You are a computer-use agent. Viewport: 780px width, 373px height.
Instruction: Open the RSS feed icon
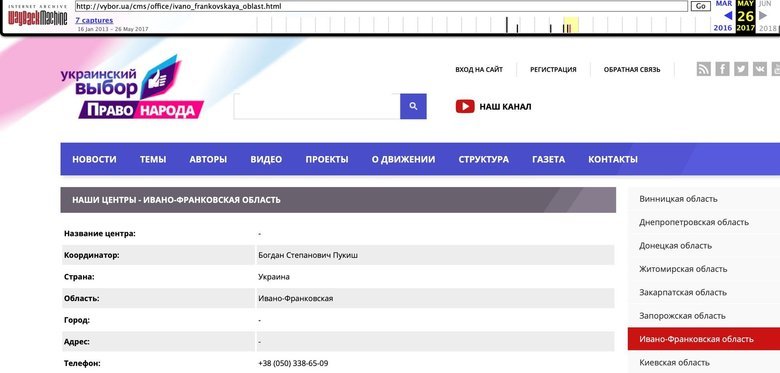(703, 69)
